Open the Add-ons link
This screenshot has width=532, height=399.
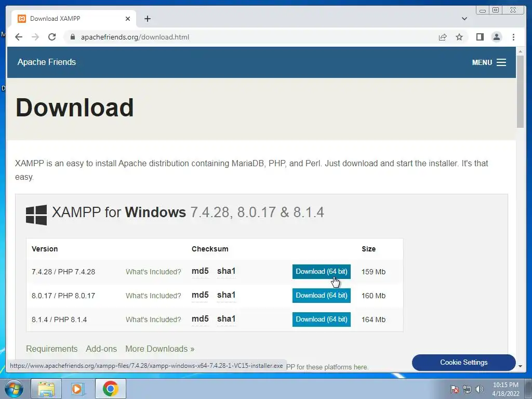[101, 349]
